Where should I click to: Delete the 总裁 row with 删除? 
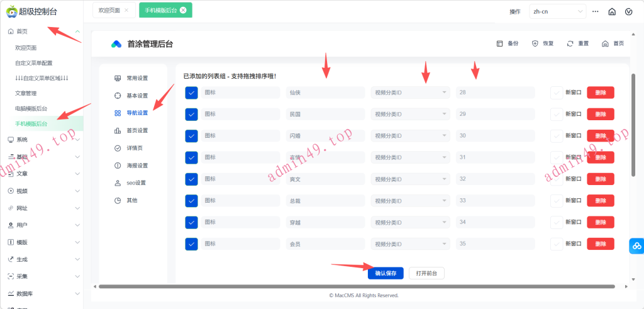tap(600, 201)
